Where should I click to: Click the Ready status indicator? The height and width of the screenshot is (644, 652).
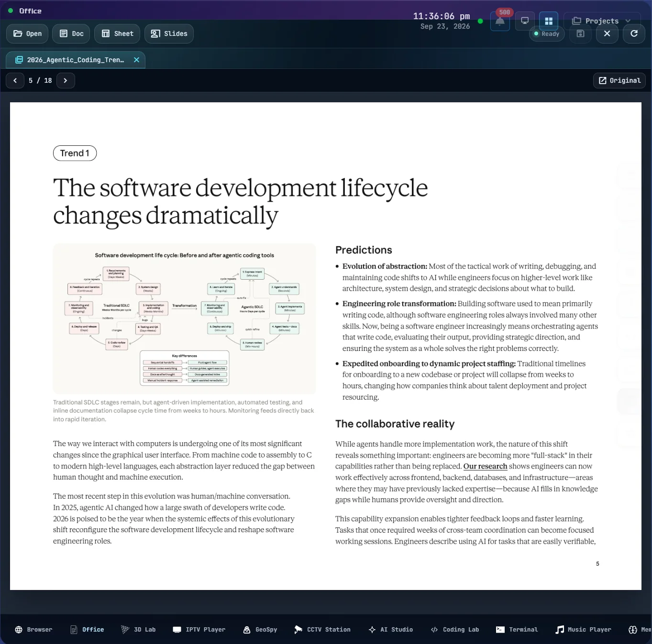tap(547, 34)
